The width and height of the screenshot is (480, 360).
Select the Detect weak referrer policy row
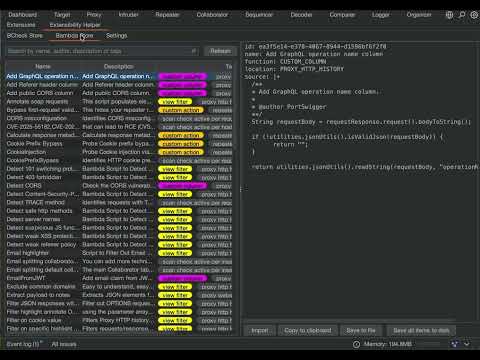(119, 245)
